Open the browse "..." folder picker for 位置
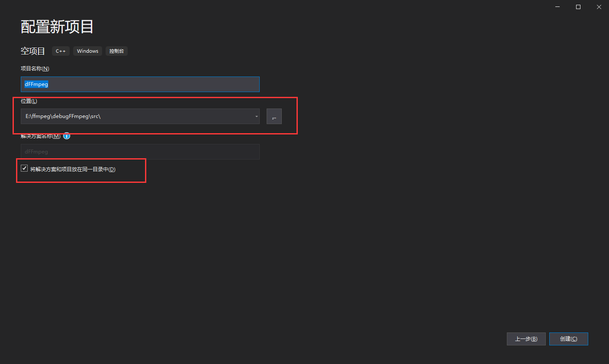This screenshot has width=609, height=364. point(274,116)
